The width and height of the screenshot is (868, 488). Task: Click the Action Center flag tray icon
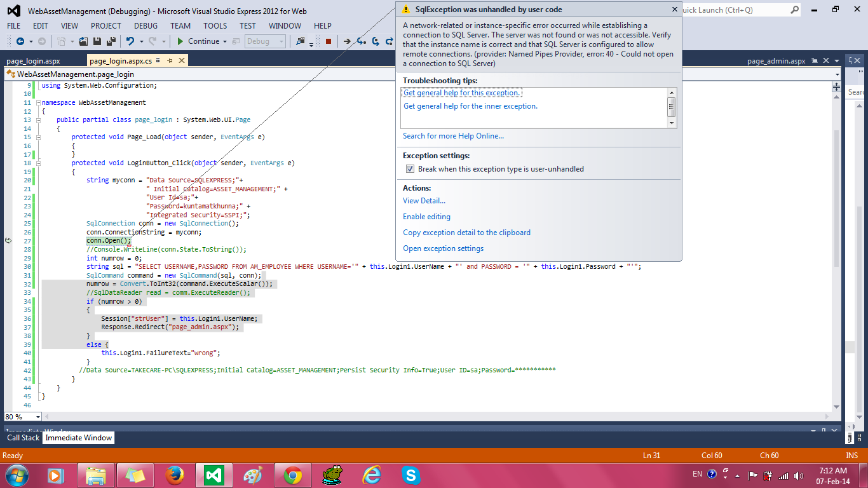click(x=752, y=475)
